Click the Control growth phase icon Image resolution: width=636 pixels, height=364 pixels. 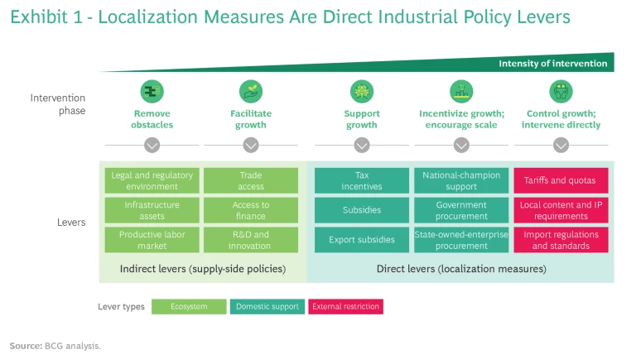pos(561,92)
